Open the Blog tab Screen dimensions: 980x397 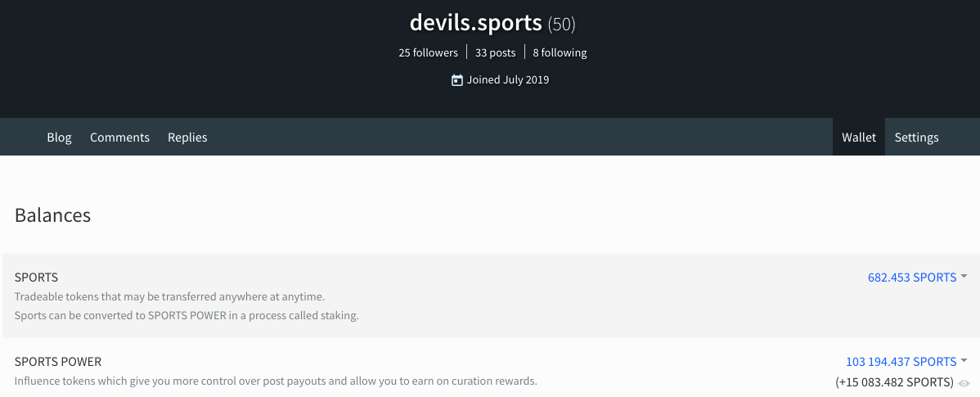pyautogui.click(x=60, y=137)
